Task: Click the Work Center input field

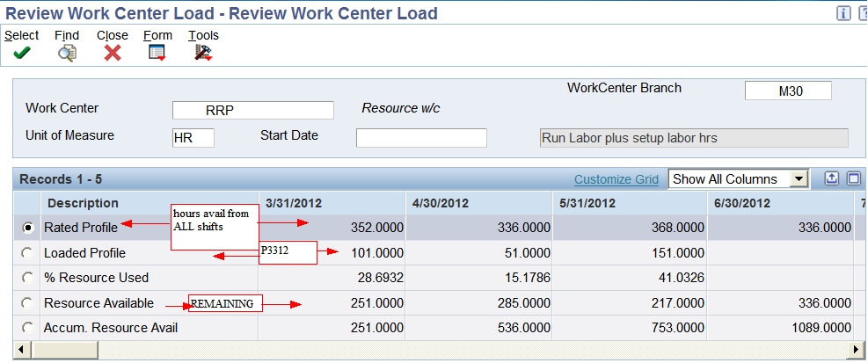Action: [253, 110]
